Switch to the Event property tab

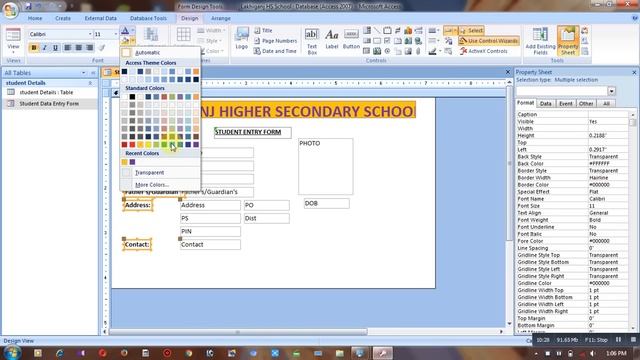(565, 104)
